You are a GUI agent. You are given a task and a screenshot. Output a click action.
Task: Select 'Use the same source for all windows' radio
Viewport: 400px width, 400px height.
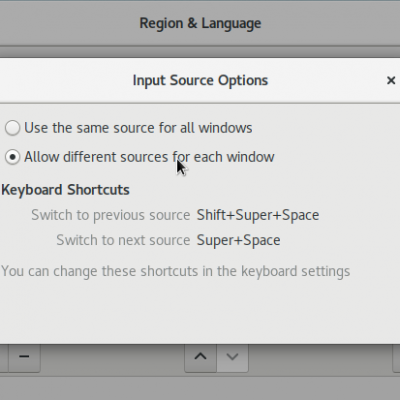(x=12, y=128)
